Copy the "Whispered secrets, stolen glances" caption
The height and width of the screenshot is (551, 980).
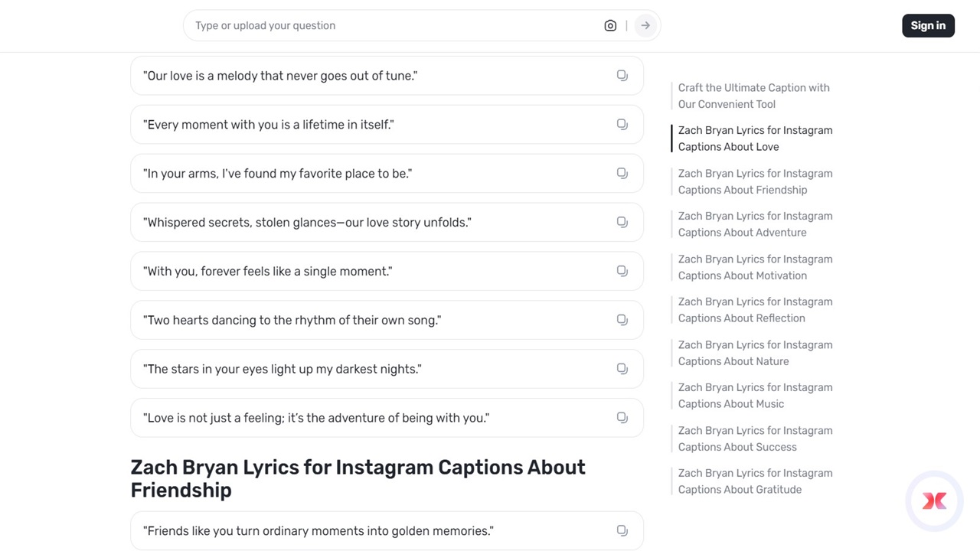pos(622,223)
